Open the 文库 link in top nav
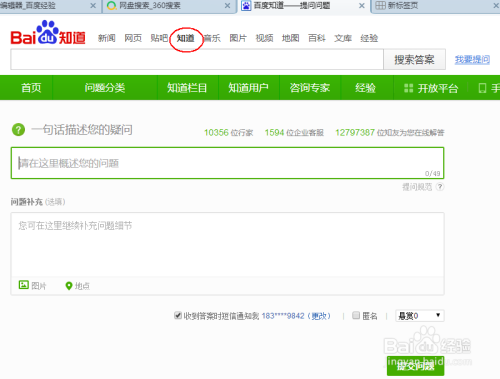 343,38
